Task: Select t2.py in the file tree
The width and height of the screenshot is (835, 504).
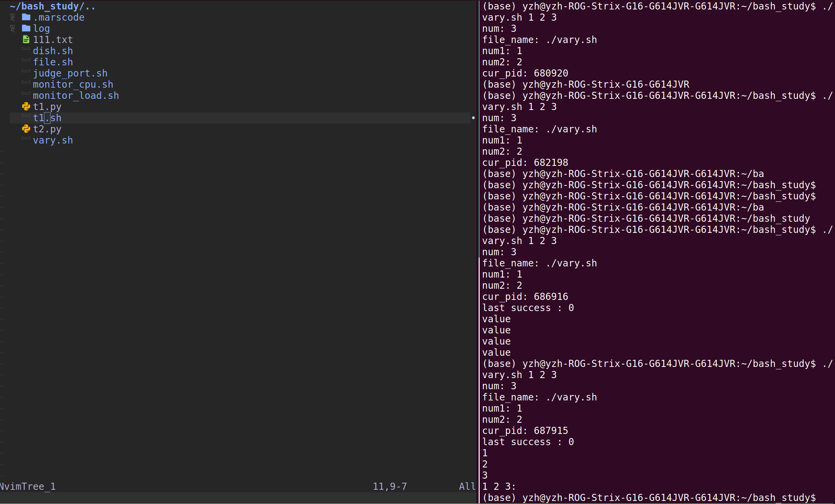Action: coord(47,129)
